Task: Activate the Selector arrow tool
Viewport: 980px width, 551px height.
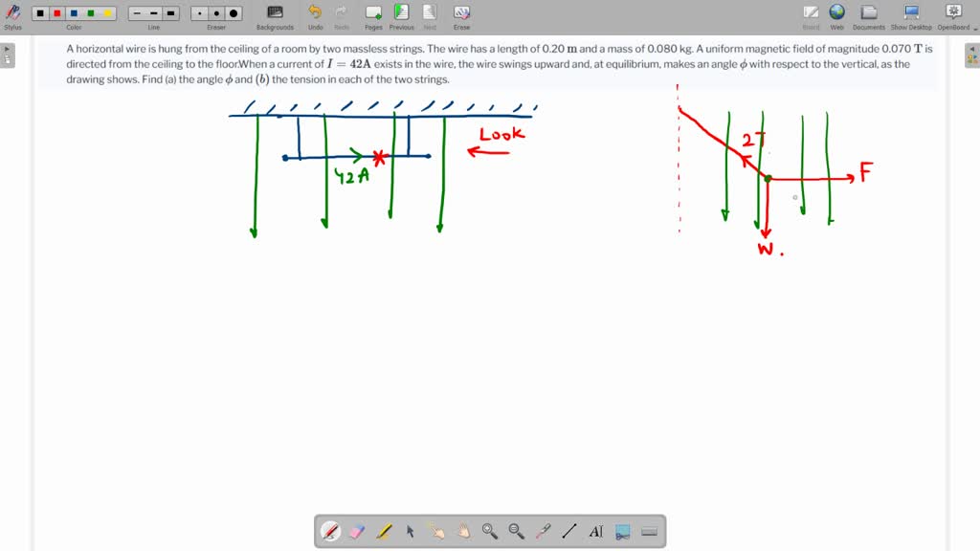Action: (410, 530)
